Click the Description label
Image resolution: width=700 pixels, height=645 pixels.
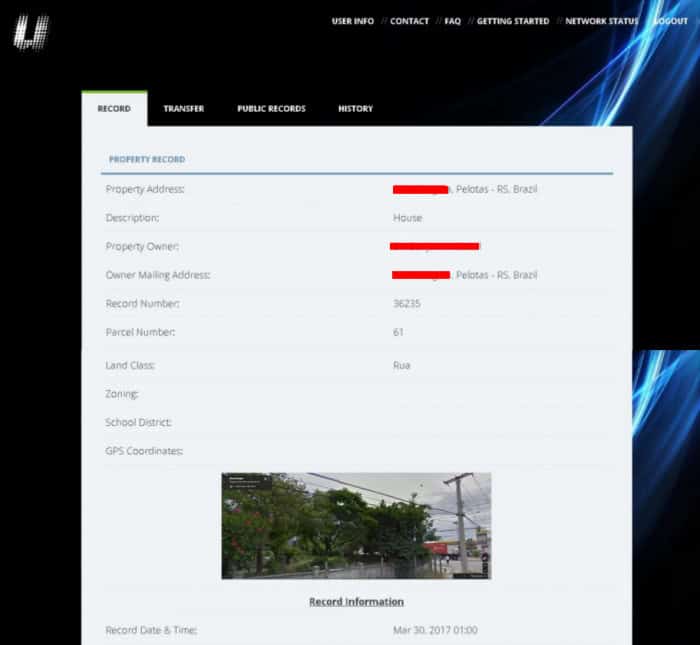click(x=132, y=218)
